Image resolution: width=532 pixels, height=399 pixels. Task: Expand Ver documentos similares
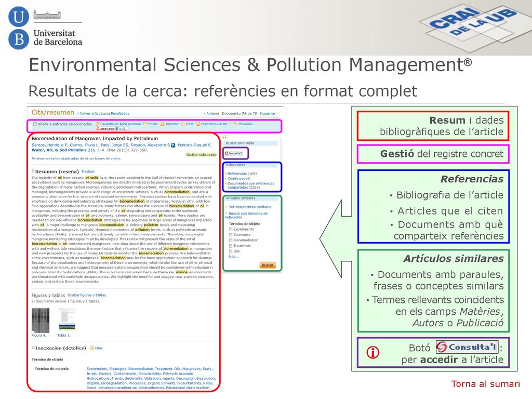(x=226, y=207)
